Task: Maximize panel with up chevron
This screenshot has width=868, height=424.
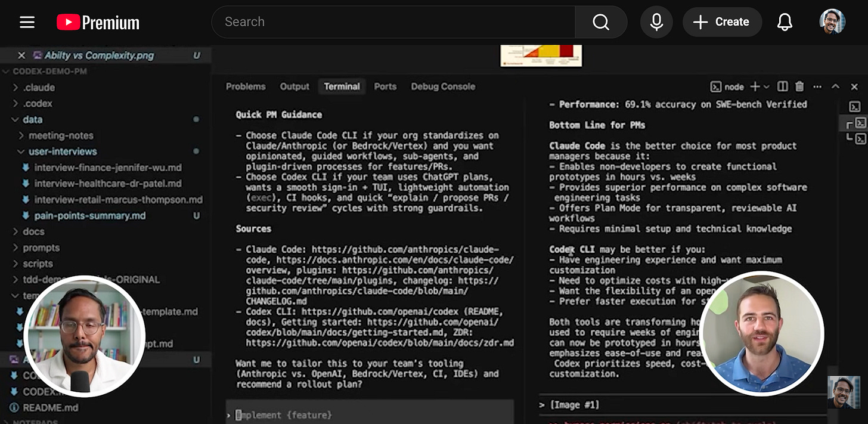Action: pos(836,87)
